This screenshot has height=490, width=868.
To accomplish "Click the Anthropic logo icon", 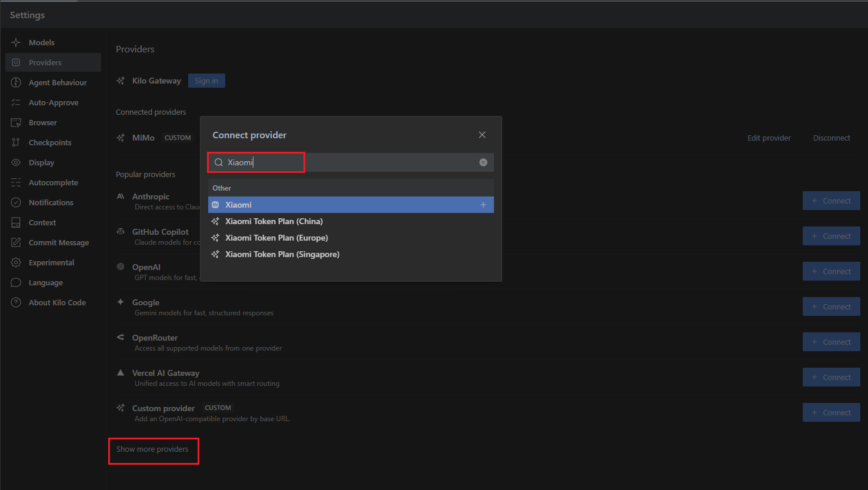I will 121,196.
